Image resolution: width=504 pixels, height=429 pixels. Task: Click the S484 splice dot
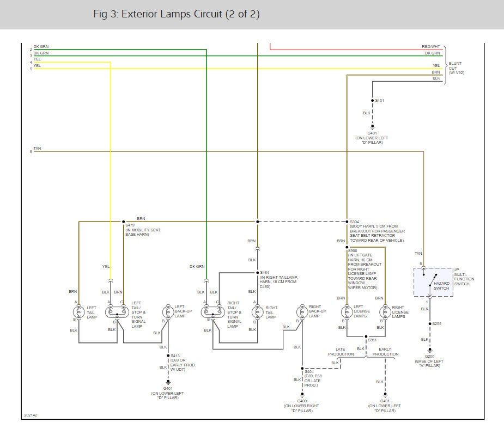pyautogui.click(x=258, y=273)
